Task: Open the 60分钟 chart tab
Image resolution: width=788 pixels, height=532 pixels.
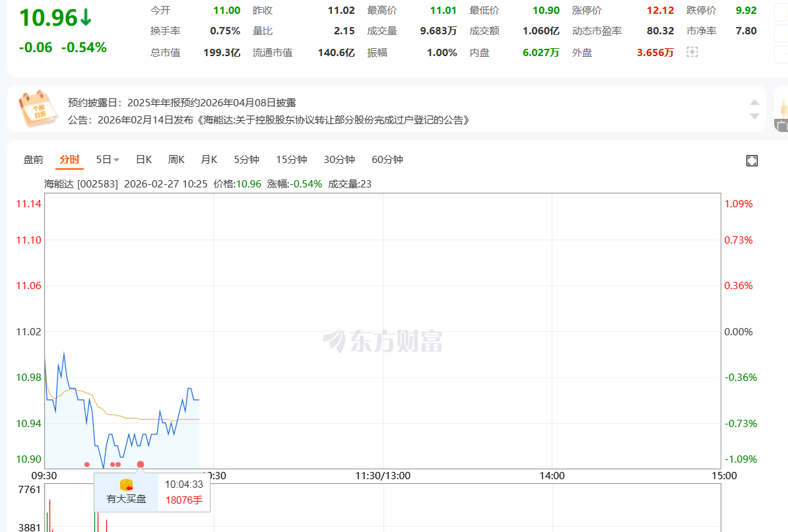Action: click(x=387, y=159)
